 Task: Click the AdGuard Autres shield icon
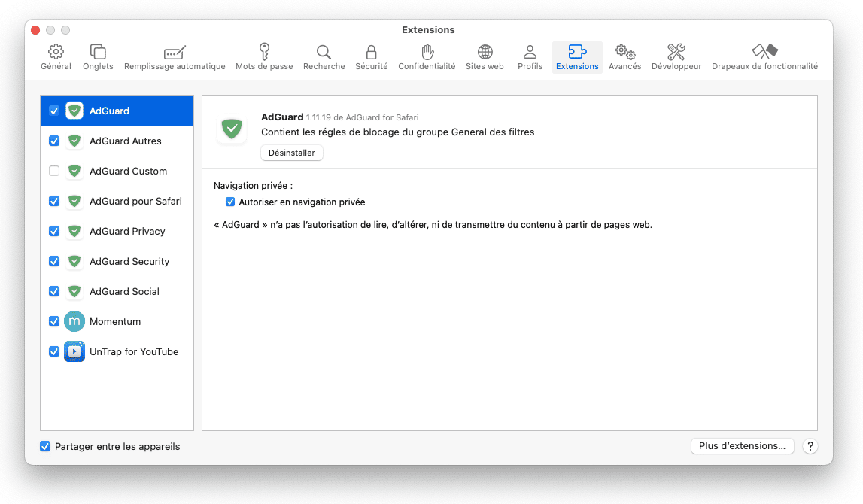pyautogui.click(x=74, y=141)
